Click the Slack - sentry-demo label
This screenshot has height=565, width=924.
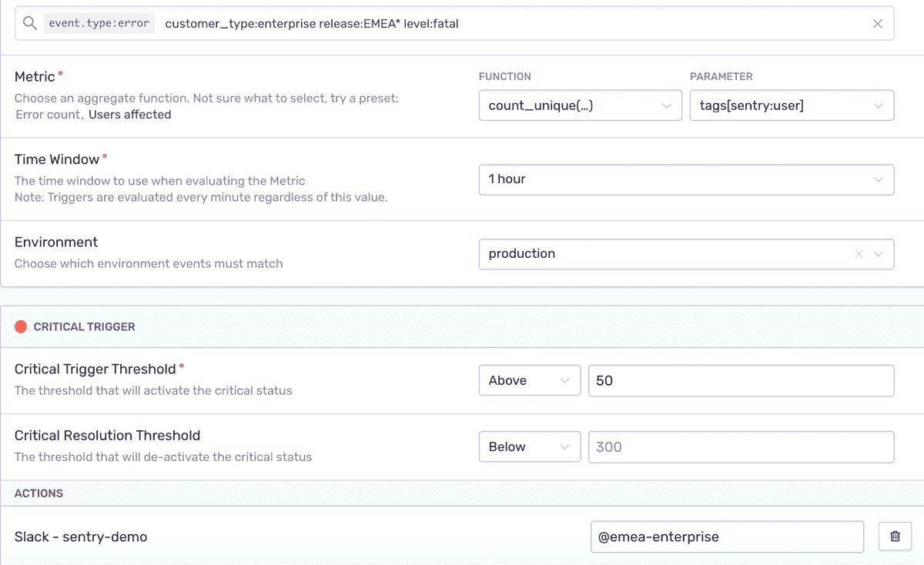(81, 537)
